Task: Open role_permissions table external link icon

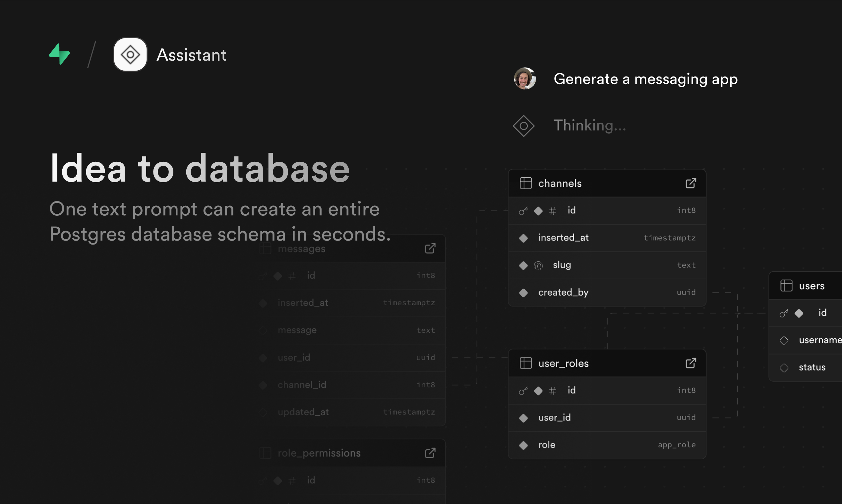Action: pos(430,453)
